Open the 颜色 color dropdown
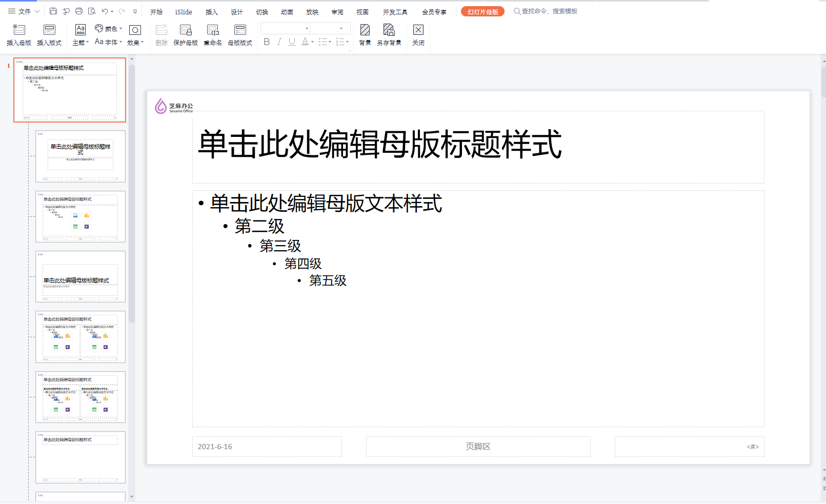The image size is (826, 504). 108,28
